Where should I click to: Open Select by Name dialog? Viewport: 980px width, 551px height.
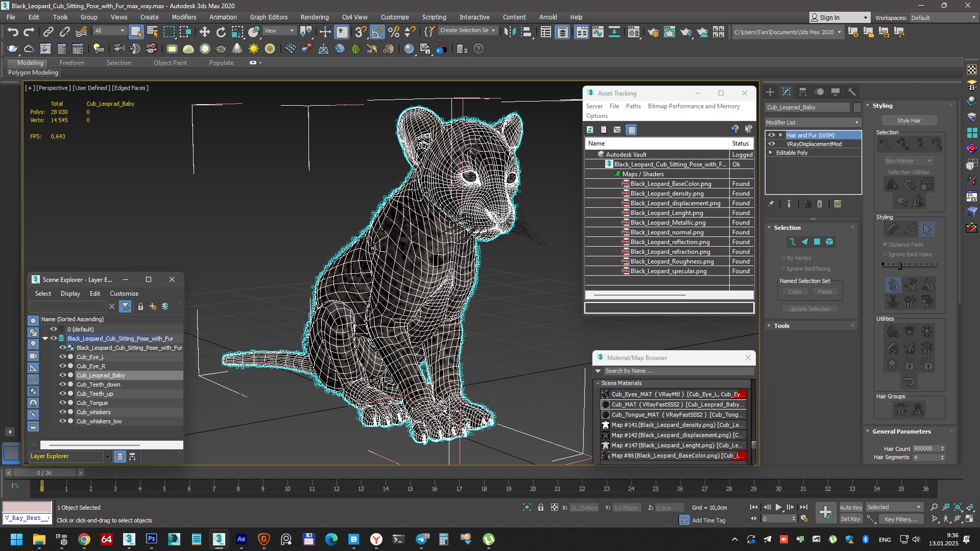coord(152,32)
